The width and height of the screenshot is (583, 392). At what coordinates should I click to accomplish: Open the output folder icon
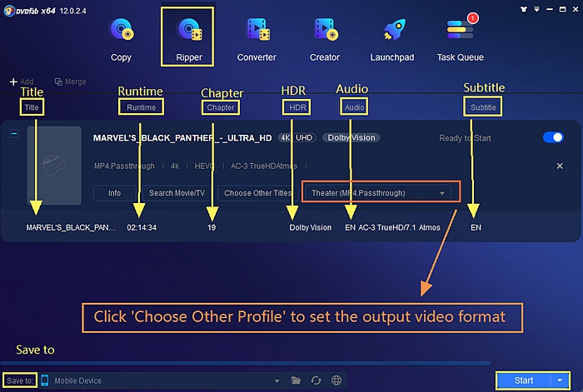[296, 380]
